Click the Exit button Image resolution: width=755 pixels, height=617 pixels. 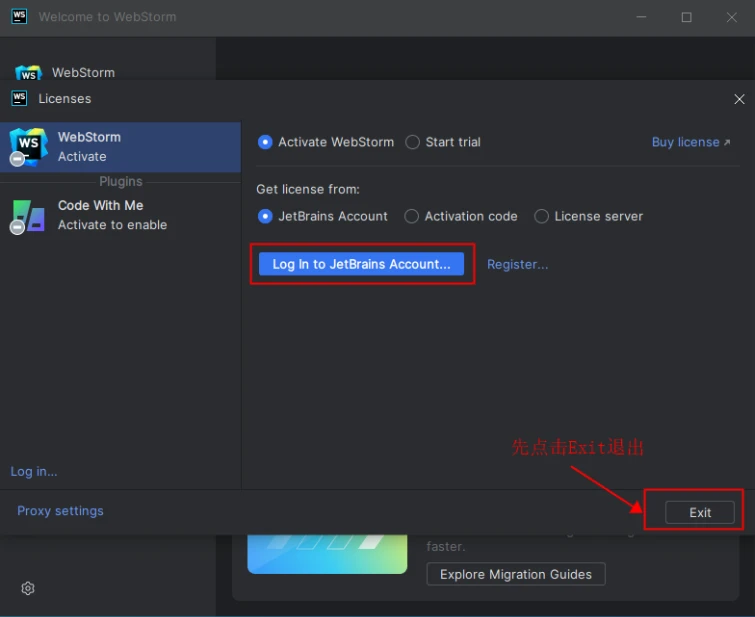[x=700, y=512]
